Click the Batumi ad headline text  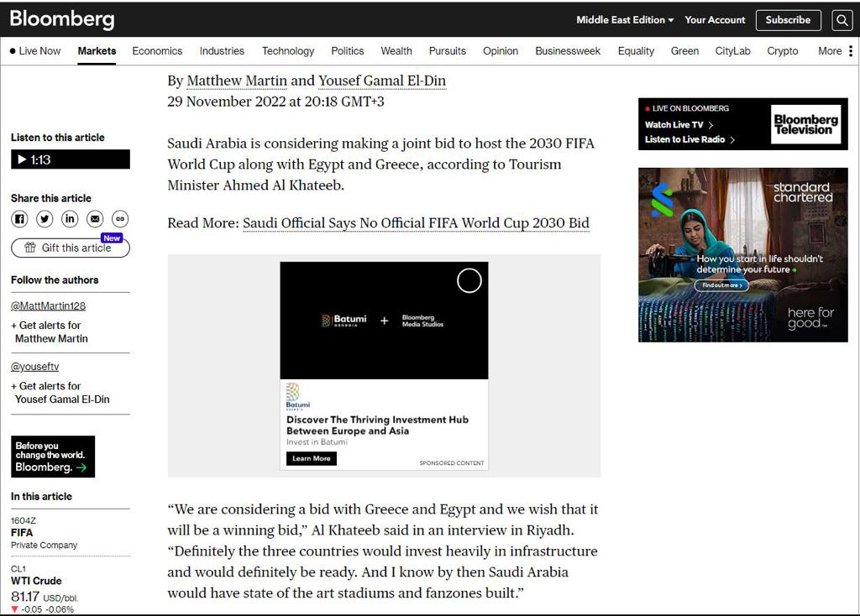(x=377, y=425)
